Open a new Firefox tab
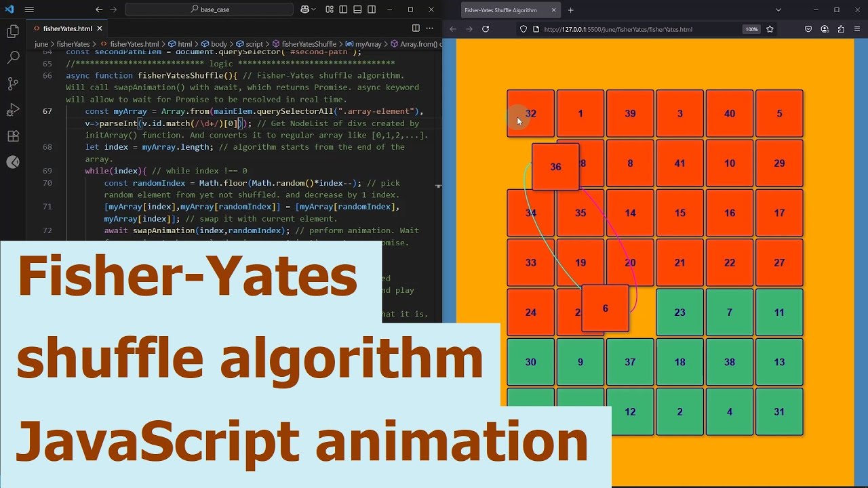The height and width of the screenshot is (488, 868). click(571, 10)
